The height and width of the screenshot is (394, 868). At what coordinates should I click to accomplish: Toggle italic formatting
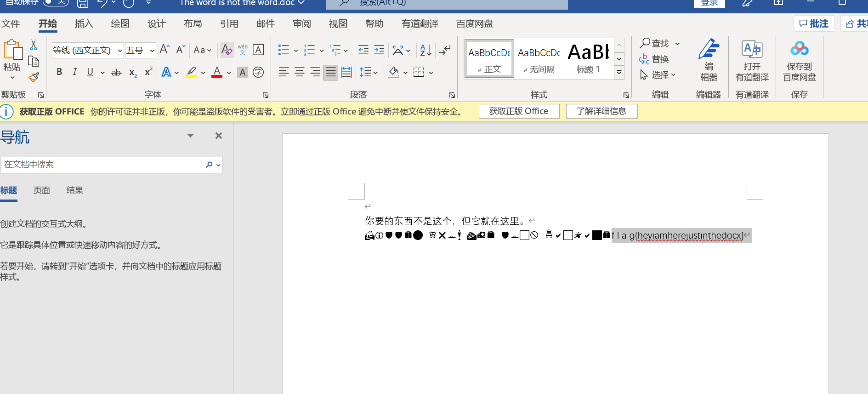(74, 72)
